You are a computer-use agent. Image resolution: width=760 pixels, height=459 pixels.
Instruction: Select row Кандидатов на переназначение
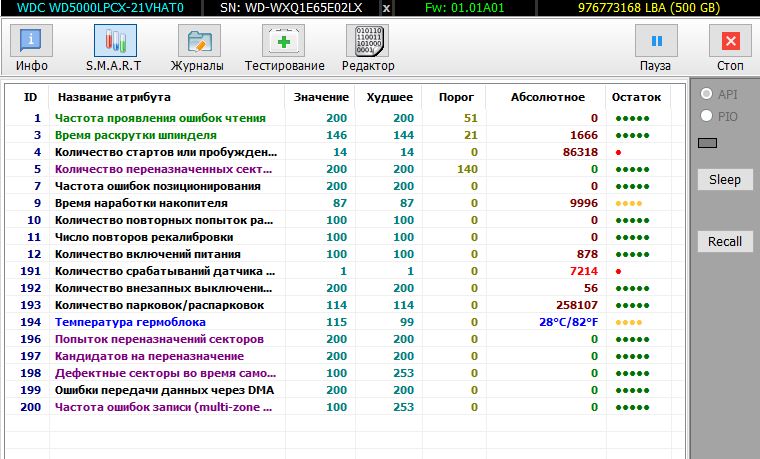345,356
